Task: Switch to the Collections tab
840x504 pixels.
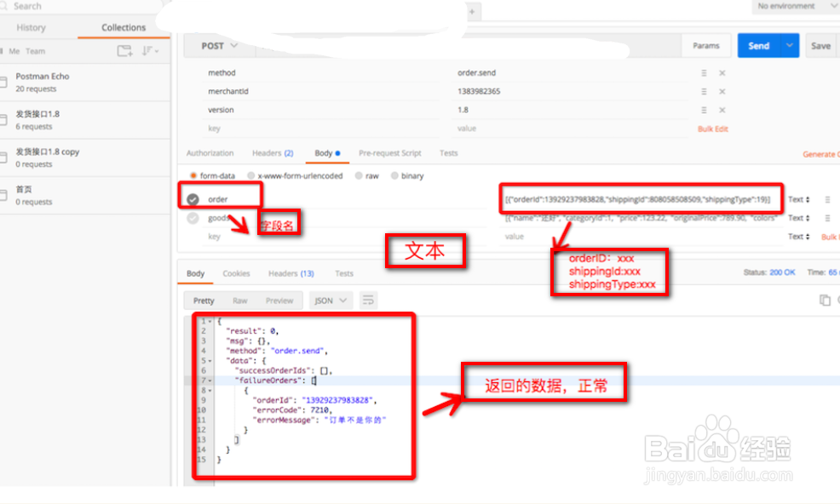Action: click(x=124, y=27)
